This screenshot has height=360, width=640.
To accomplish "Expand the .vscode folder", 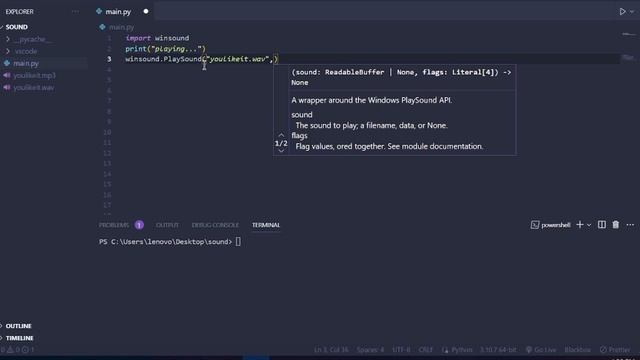I will point(25,51).
